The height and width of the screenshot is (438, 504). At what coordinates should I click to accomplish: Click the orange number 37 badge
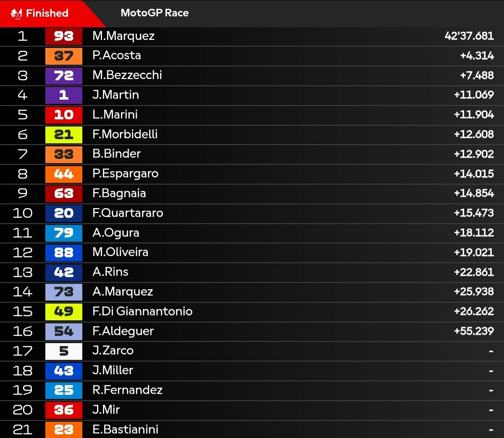tap(64, 56)
